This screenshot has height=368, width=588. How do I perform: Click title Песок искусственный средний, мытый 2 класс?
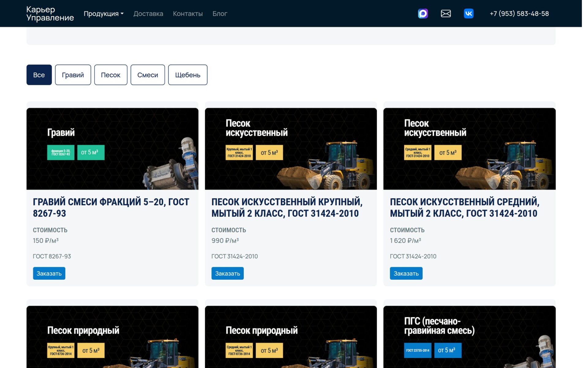pyautogui.click(x=465, y=208)
